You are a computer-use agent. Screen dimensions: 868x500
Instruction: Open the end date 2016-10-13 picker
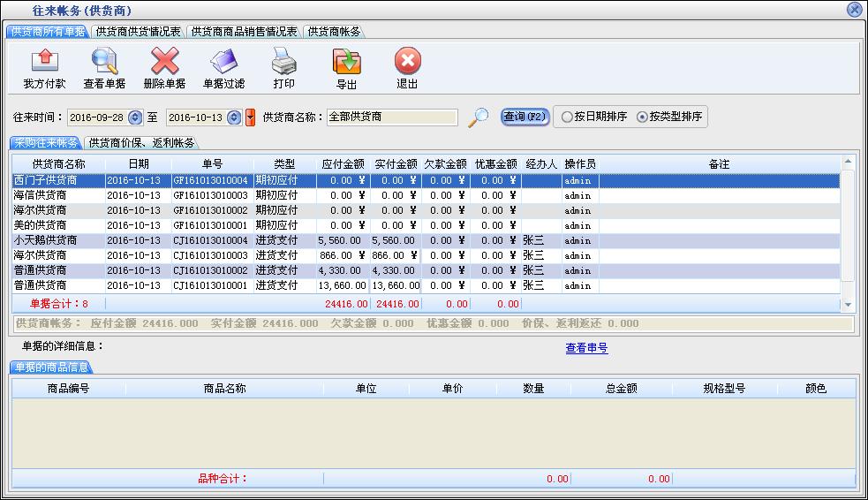234,117
